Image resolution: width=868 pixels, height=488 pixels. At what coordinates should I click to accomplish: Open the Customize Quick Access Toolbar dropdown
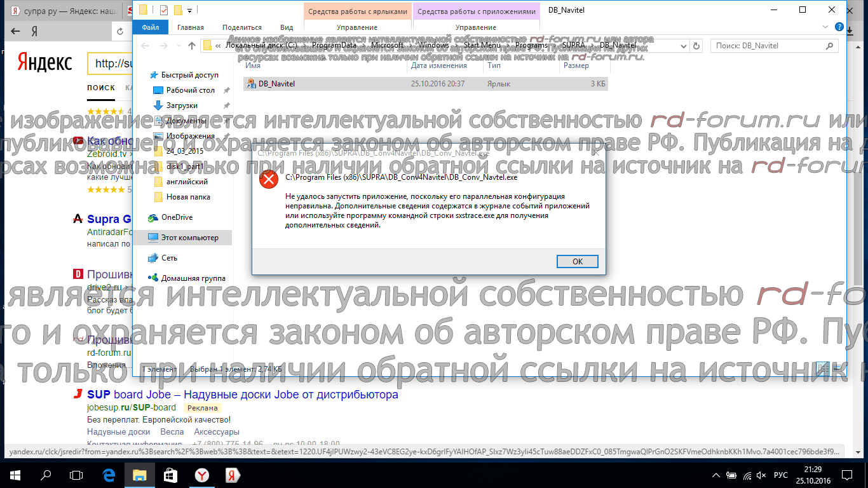[x=191, y=10]
